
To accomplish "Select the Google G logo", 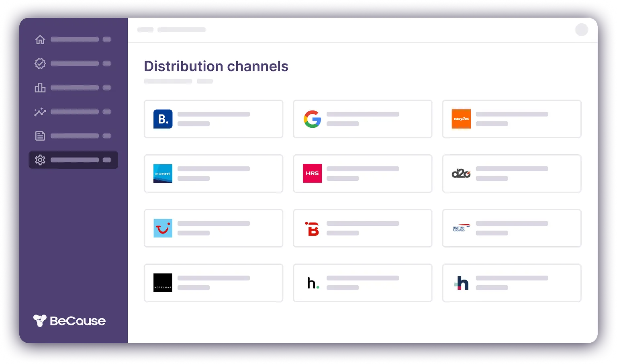I will (x=312, y=119).
